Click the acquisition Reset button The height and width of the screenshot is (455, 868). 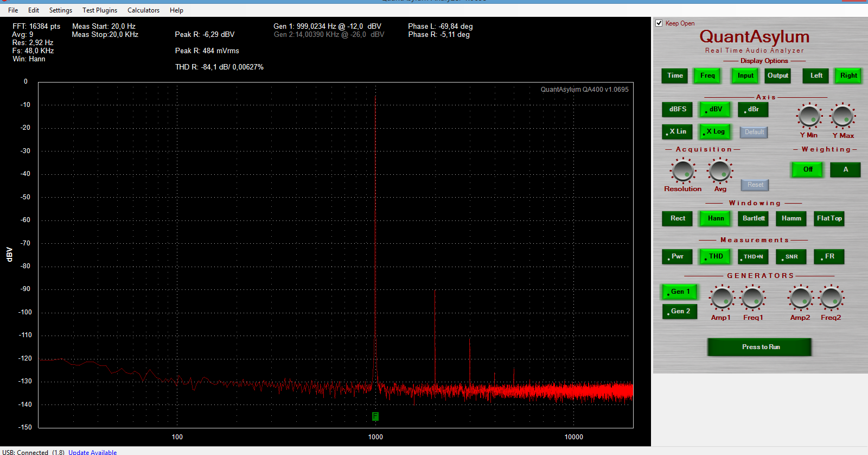[x=755, y=185]
